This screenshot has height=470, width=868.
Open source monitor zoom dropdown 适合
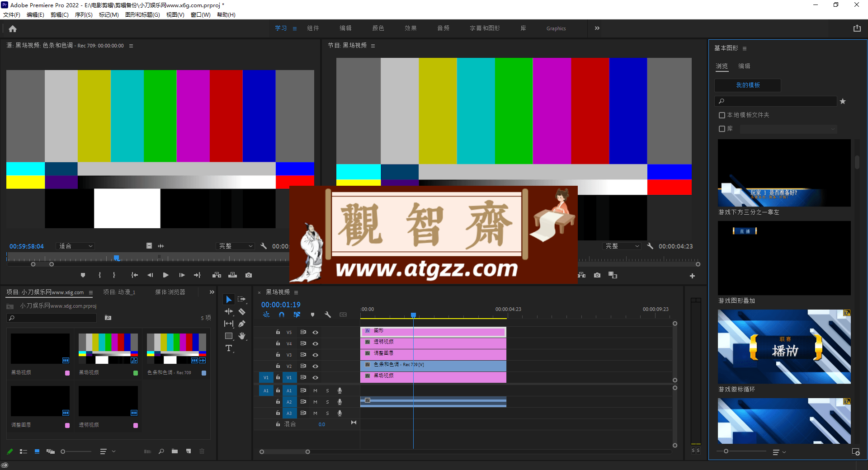pos(75,246)
